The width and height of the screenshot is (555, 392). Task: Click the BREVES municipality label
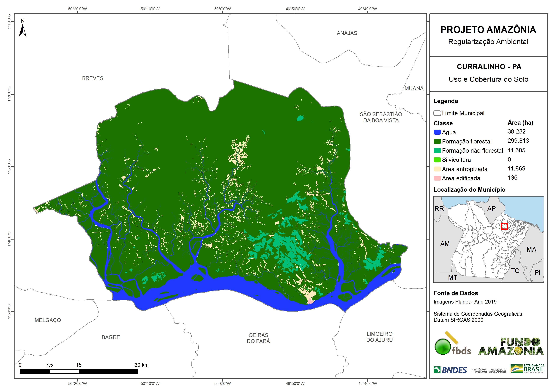pos(93,78)
